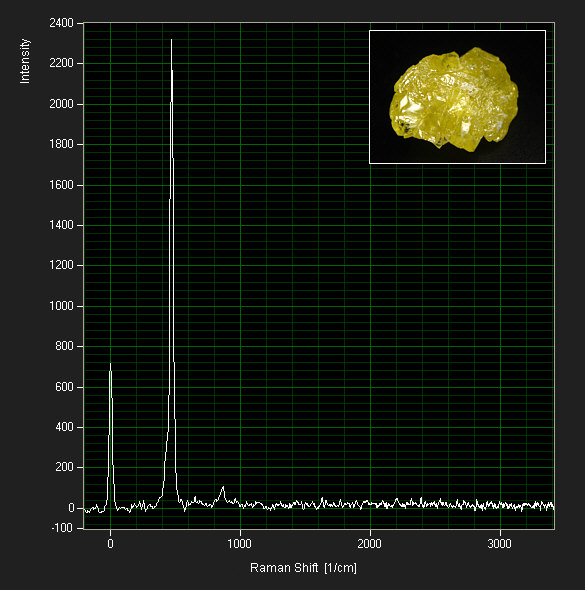585x590 pixels.
Task: Click the 1000 label on the intensity axis
Action: coord(61,306)
